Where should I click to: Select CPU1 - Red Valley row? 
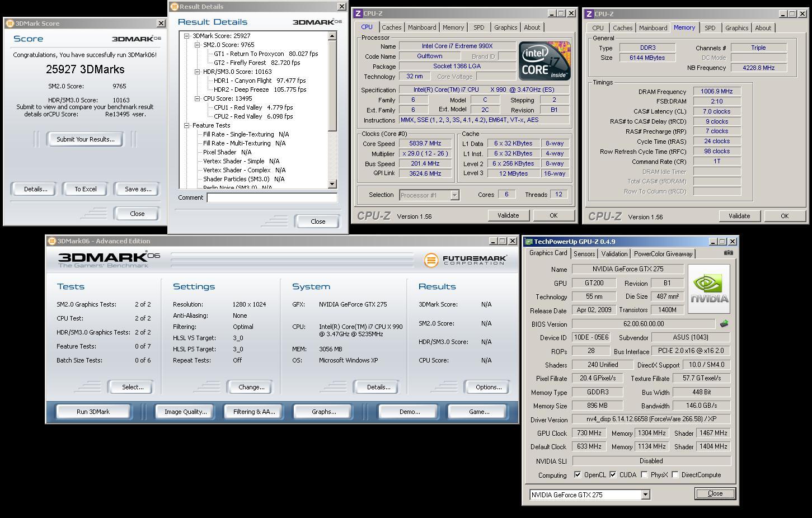(253, 107)
